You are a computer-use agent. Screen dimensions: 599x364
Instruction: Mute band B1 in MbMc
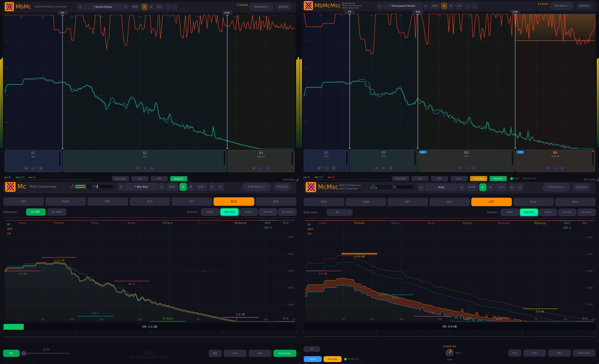pos(26,168)
